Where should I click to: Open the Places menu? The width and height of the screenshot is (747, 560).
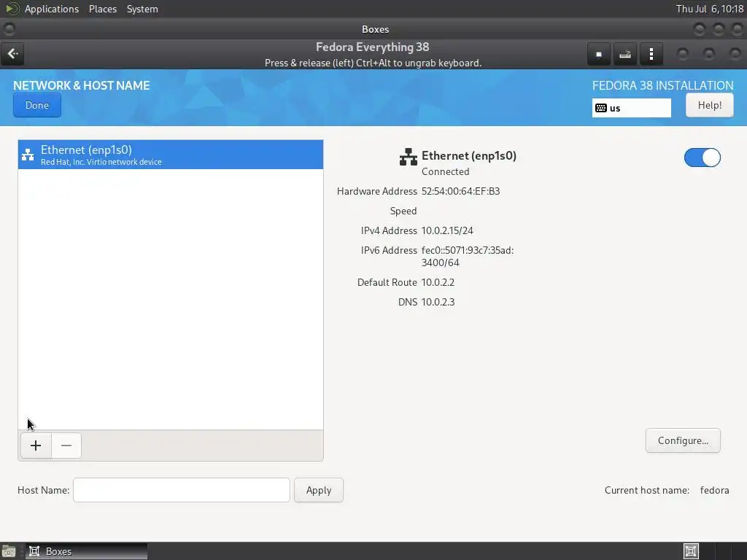click(103, 9)
